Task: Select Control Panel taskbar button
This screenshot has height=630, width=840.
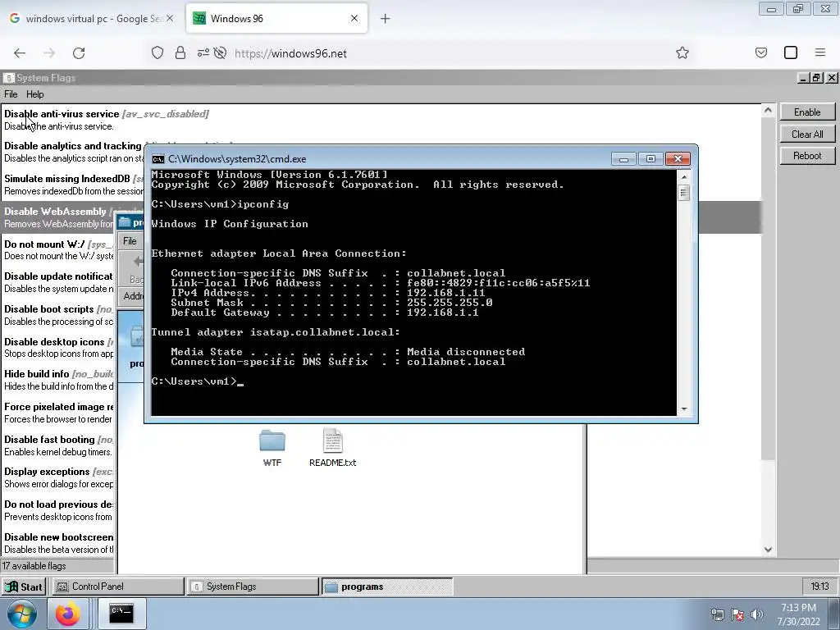Action: 117,587
